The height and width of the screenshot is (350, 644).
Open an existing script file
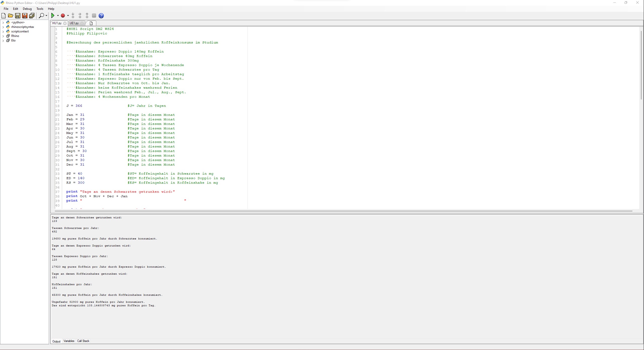pos(11,16)
